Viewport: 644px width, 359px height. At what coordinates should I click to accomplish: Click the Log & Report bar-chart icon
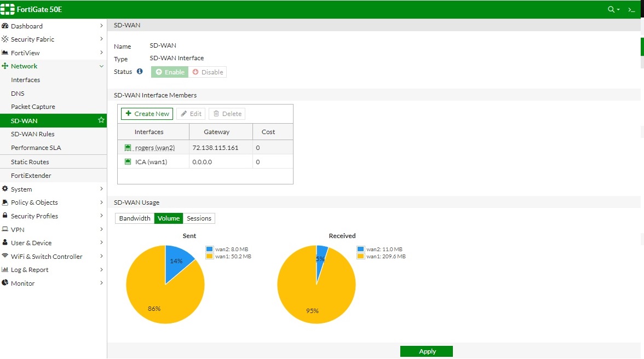5,270
